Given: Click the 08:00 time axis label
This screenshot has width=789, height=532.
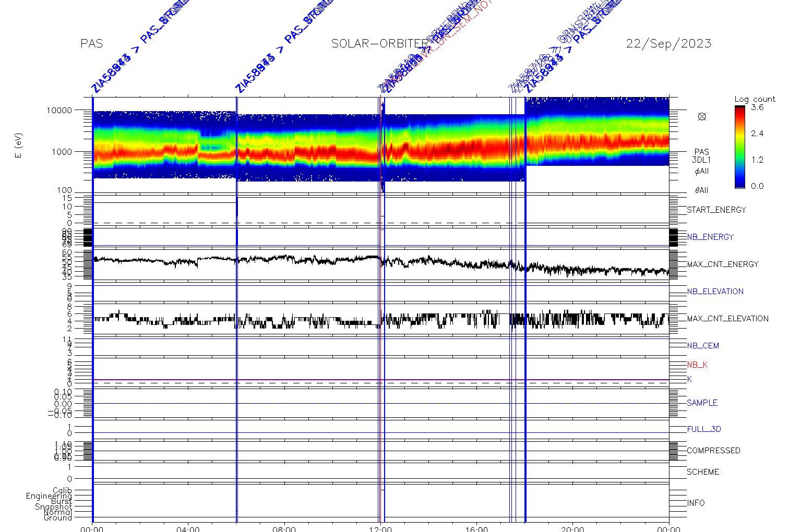Looking at the screenshot, I should coord(284,528).
